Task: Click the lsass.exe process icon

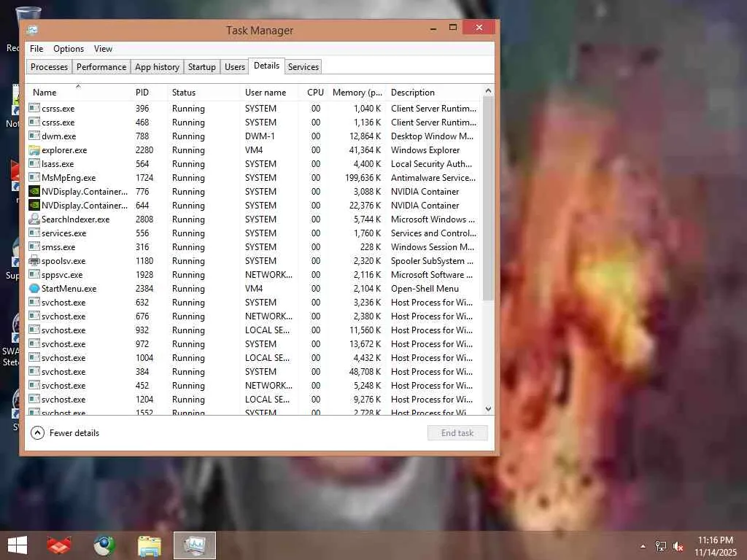Action: point(34,164)
